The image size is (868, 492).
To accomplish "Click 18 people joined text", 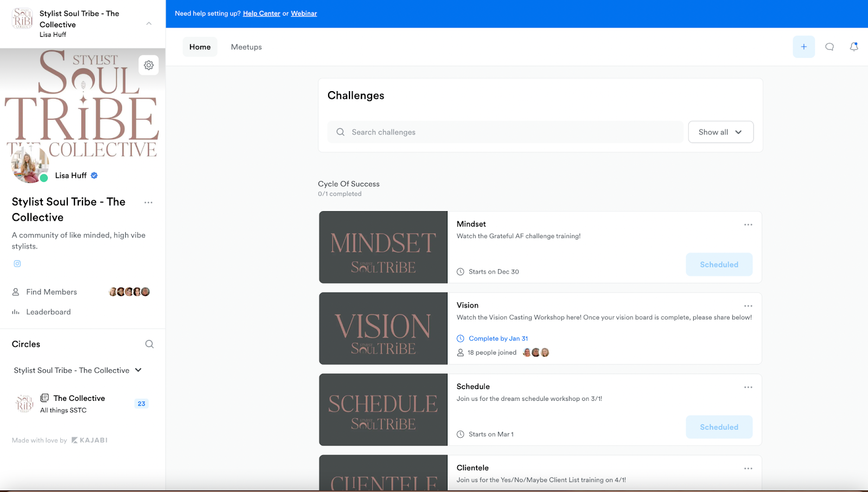I will (x=492, y=353).
